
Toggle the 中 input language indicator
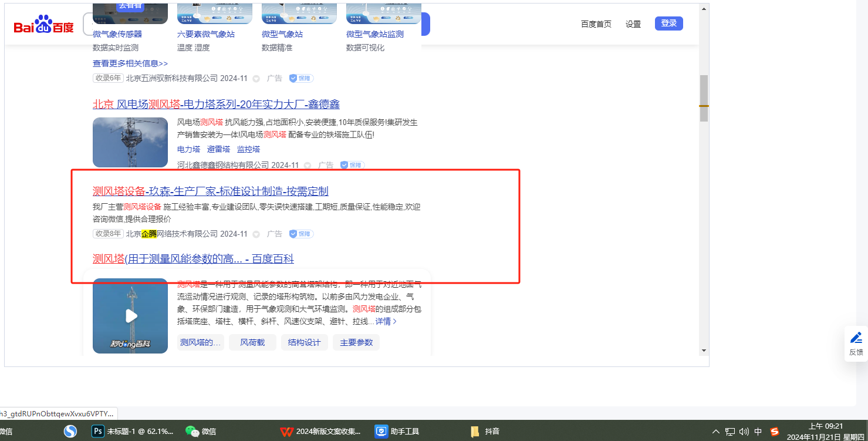pos(758,432)
